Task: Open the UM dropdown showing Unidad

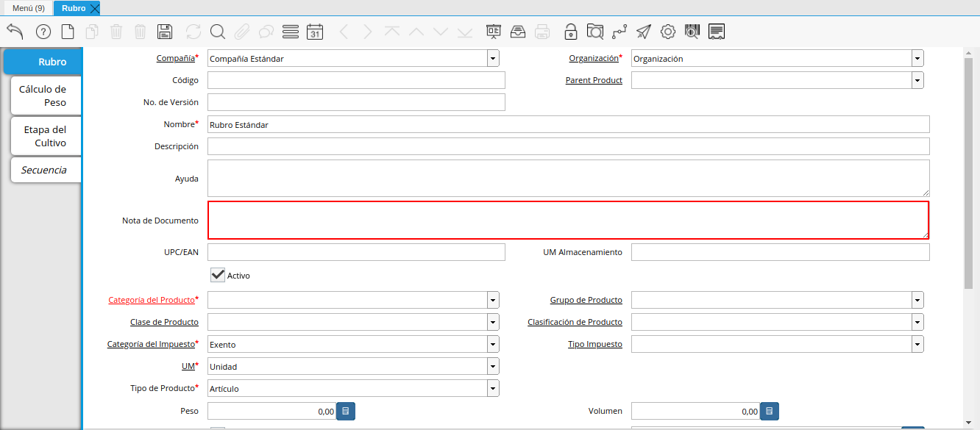Action: tap(493, 366)
